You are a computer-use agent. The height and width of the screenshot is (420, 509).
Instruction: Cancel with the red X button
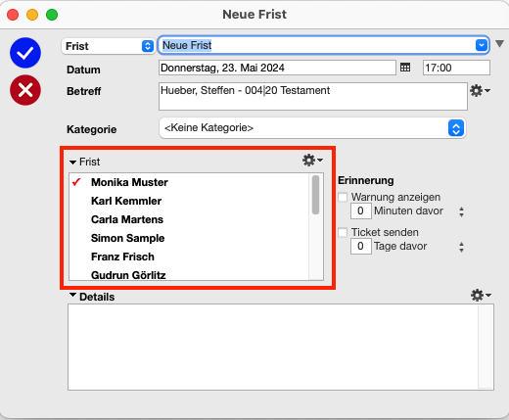click(25, 90)
